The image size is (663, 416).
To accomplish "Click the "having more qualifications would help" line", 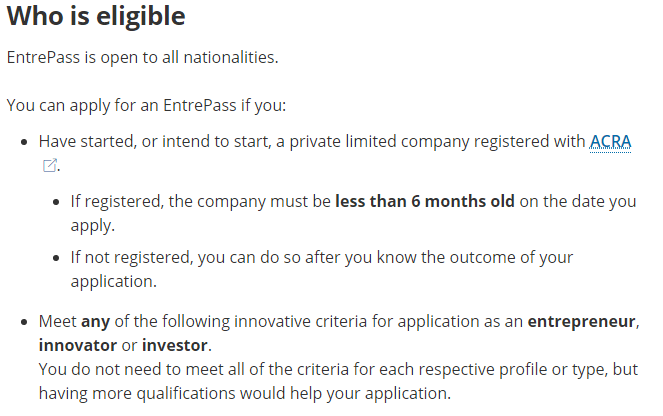I will (x=245, y=394).
